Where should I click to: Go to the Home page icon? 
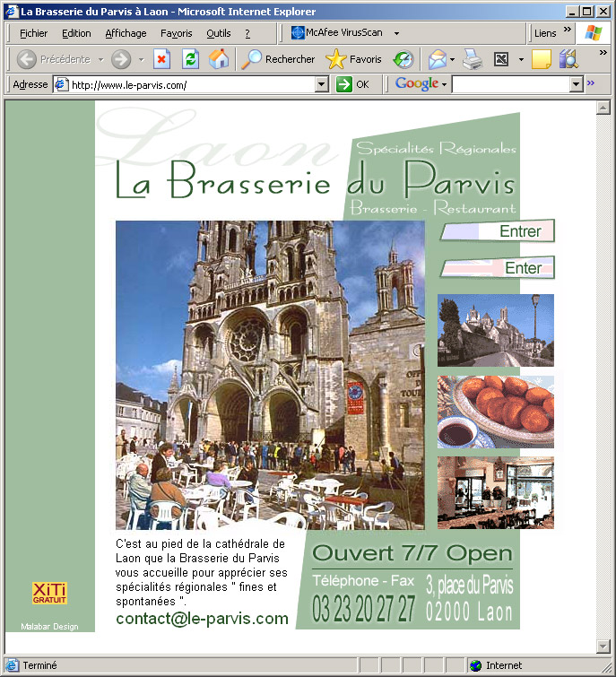coord(218,59)
